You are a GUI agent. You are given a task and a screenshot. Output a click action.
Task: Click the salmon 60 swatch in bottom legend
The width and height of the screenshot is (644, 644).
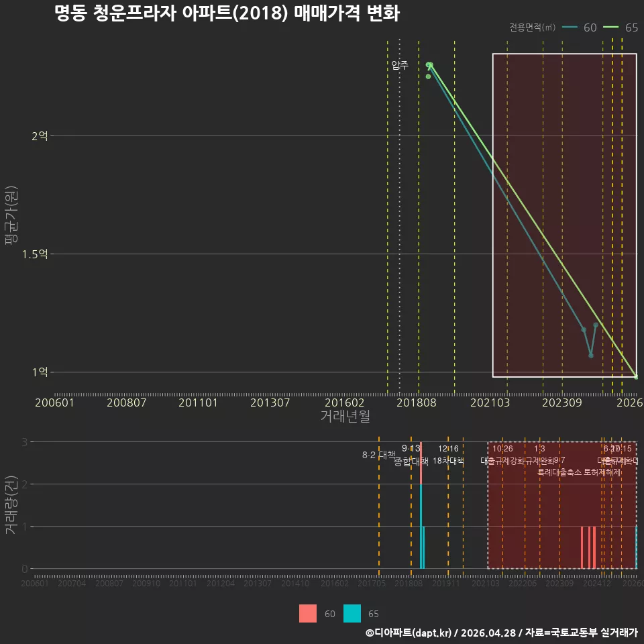click(308, 613)
